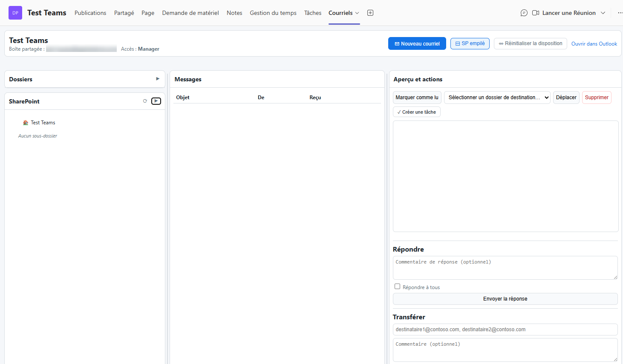
Task: Click Marquer comme lu button
Action: pyautogui.click(x=417, y=97)
